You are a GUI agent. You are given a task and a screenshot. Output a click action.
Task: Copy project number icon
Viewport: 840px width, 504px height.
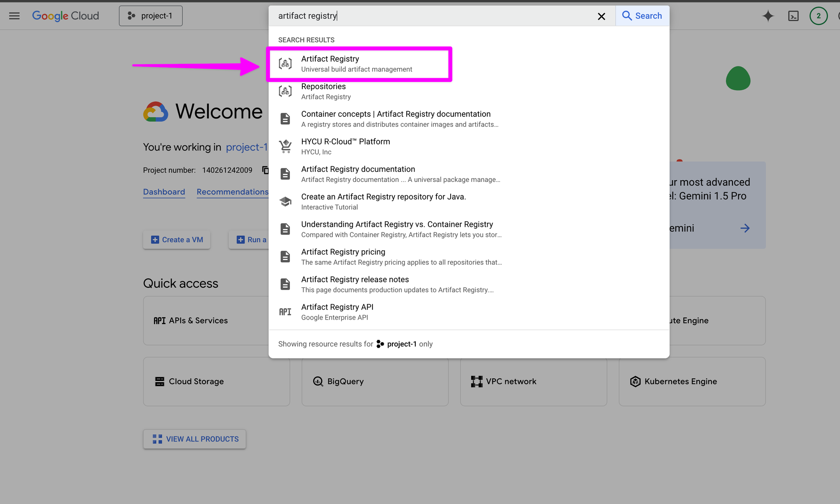click(265, 170)
